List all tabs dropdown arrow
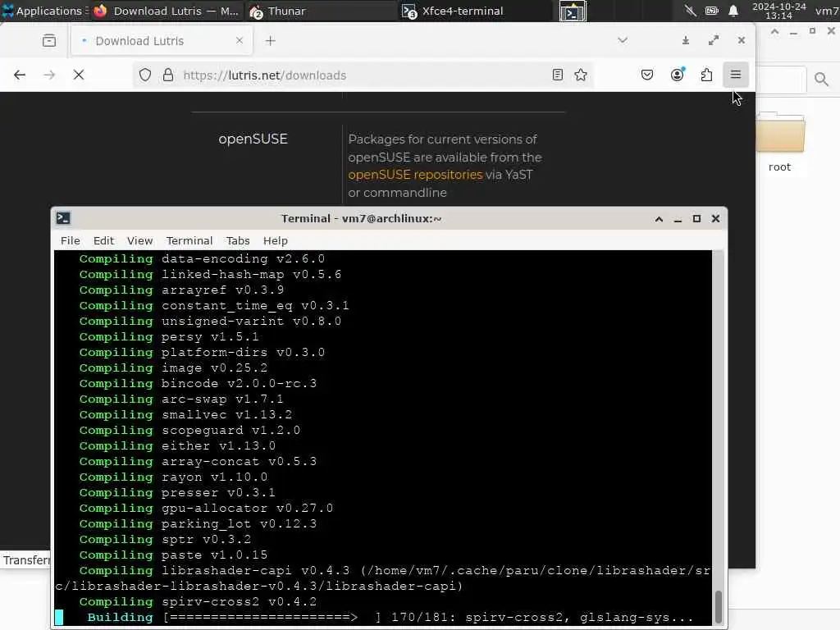Screen dimensions: 840x630 [623, 41]
